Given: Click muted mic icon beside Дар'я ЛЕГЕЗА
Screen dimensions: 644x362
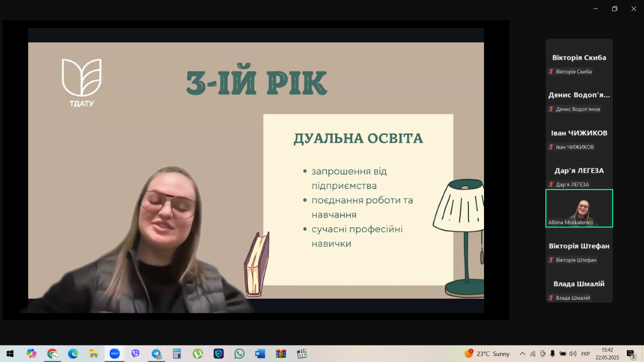Looking at the screenshot, I should pos(551,185).
